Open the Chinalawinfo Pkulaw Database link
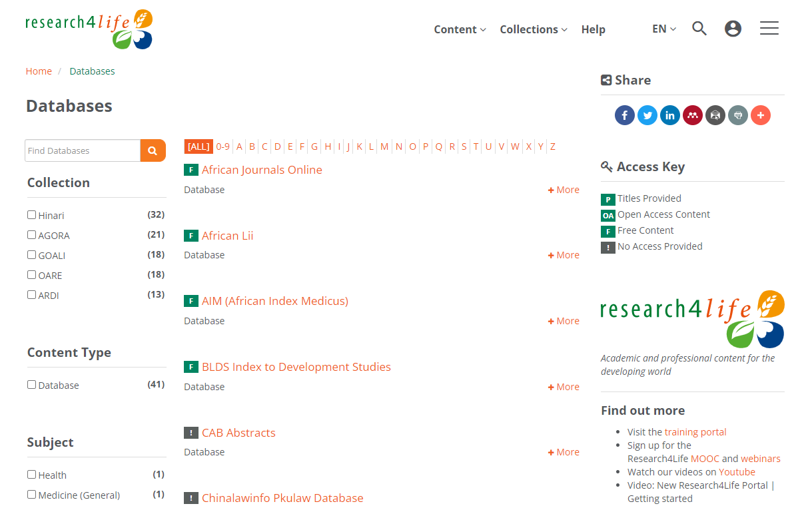 (282, 498)
